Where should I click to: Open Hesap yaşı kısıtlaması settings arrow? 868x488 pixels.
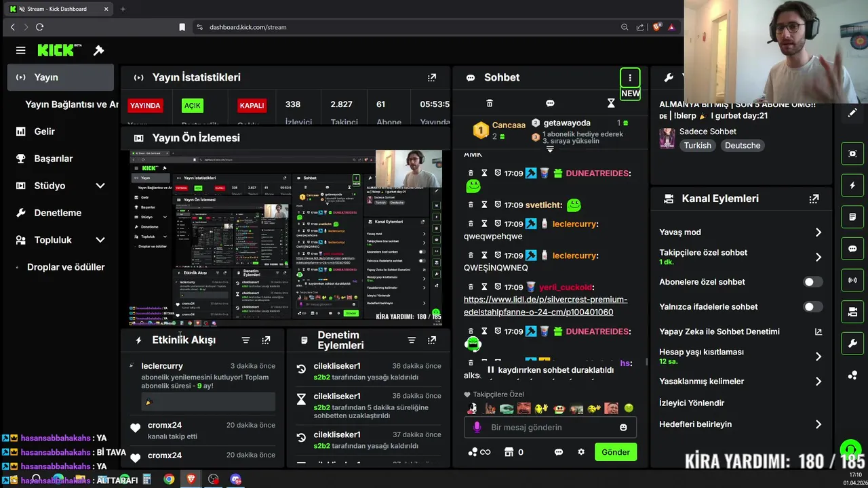[818, 357]
